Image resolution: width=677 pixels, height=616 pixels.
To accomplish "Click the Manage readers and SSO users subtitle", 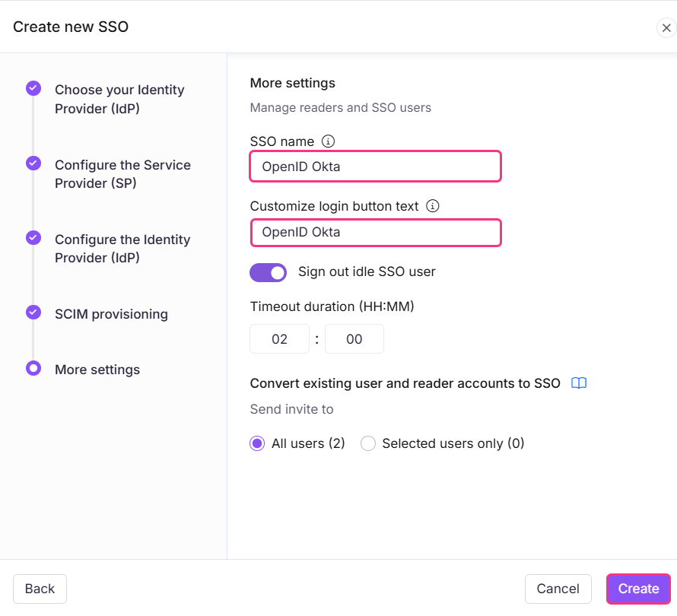I will [341, 107].
